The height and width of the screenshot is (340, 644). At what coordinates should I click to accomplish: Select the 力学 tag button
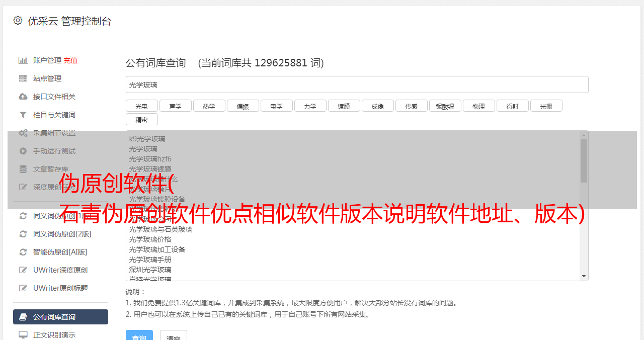pyautogui.click(x=310, y=106)
